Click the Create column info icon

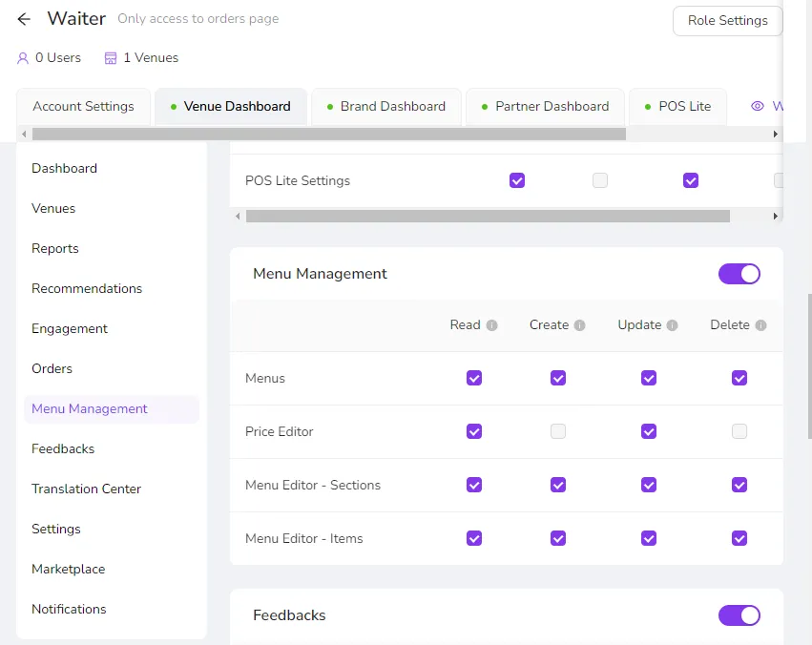tap(579, 325)
